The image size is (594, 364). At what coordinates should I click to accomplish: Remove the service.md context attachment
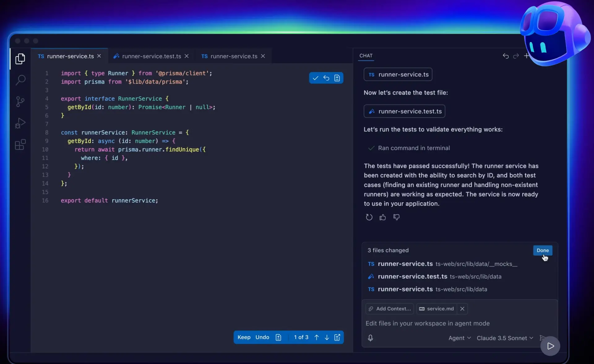click(462, 309)
